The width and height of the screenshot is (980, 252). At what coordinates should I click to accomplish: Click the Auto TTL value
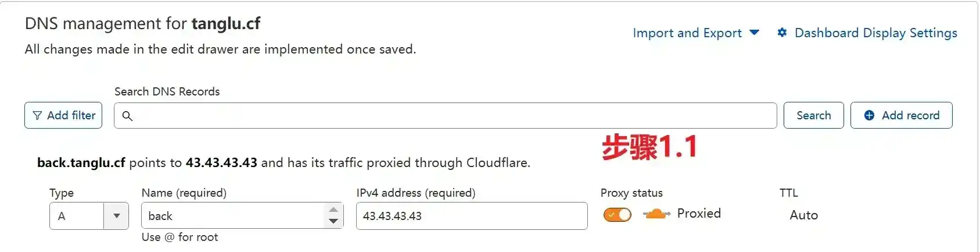(803, 215)
